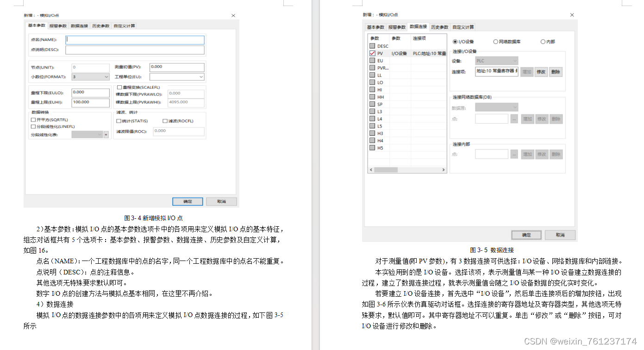Click 确定 in the Figure 3-5 dialog

(x=526, y=235)
